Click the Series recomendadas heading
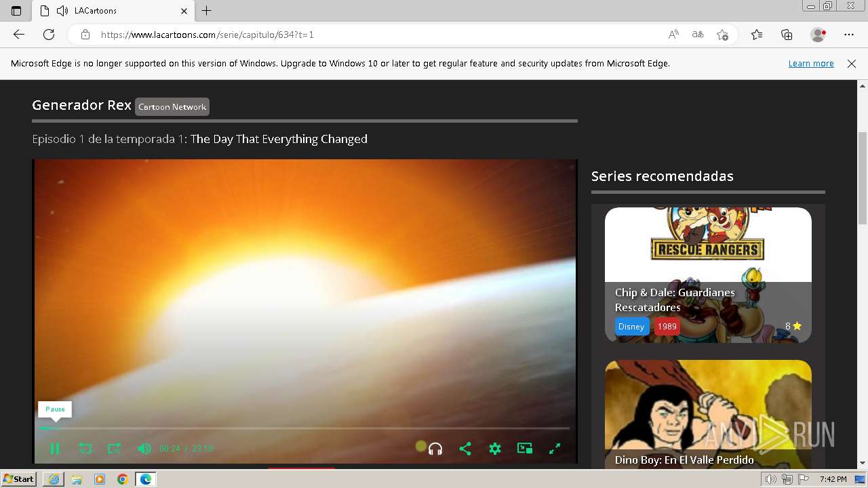The width and height of the screenshot is (868, 488). [663, 176]
